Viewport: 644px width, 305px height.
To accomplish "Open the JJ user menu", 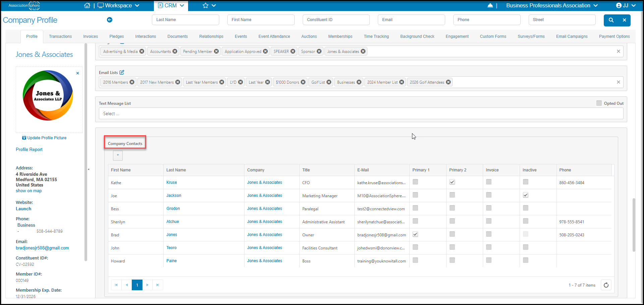I will 626,5.
